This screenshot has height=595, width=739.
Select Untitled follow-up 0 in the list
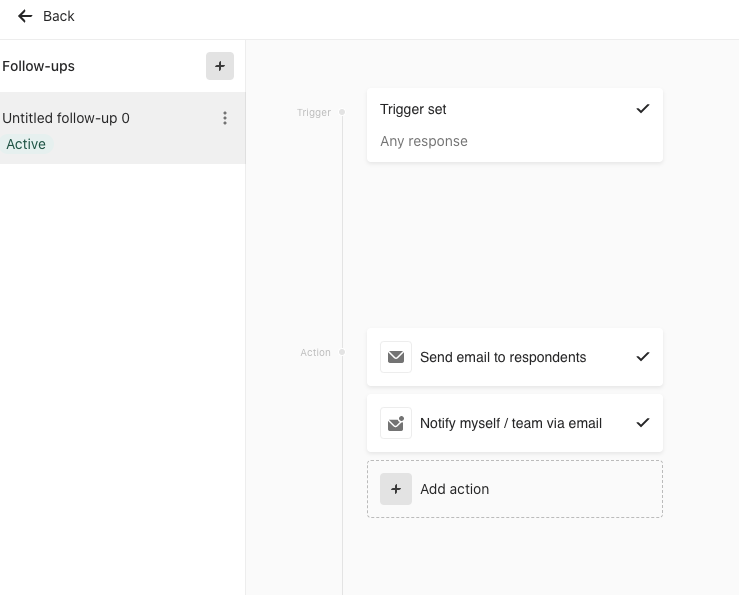123,128
